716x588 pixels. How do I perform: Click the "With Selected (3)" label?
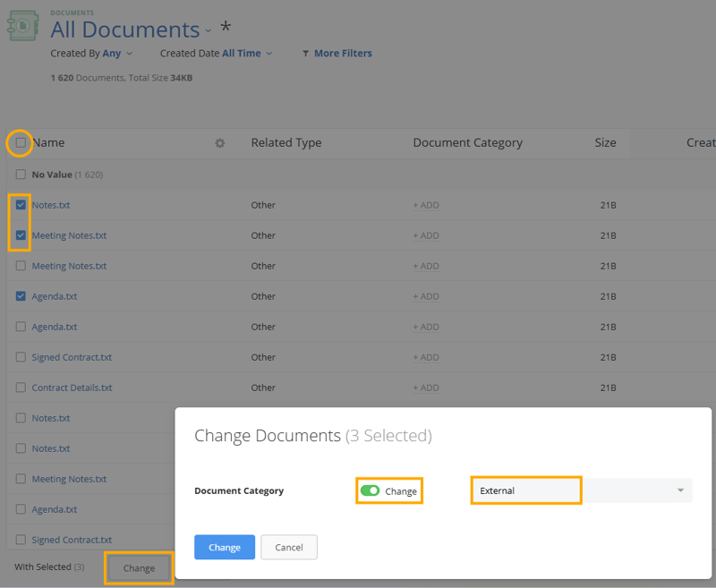pos(49,567)
